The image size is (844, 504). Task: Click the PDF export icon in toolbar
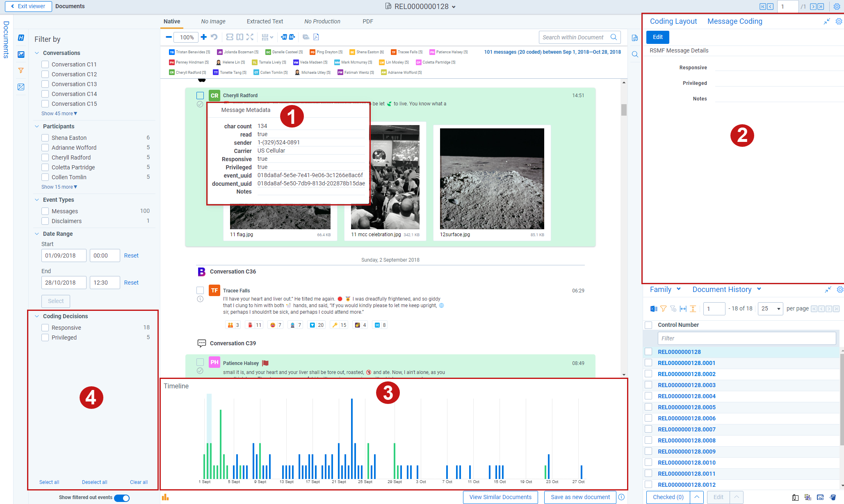pyautogui.click(x=316, y=37)
